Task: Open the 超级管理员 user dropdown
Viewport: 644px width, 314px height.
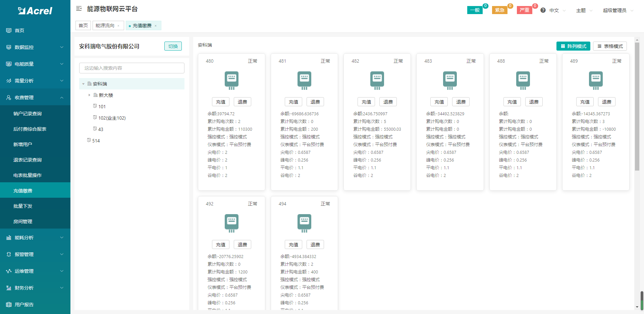Action: coord(618,10)
